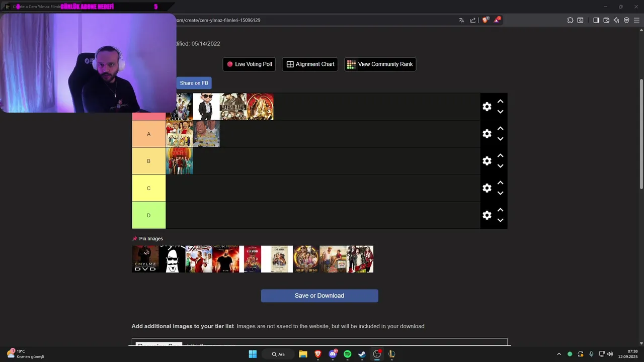This screenshot has width=644, height=362.
Task: Move tier D row down
Action: 500,221
